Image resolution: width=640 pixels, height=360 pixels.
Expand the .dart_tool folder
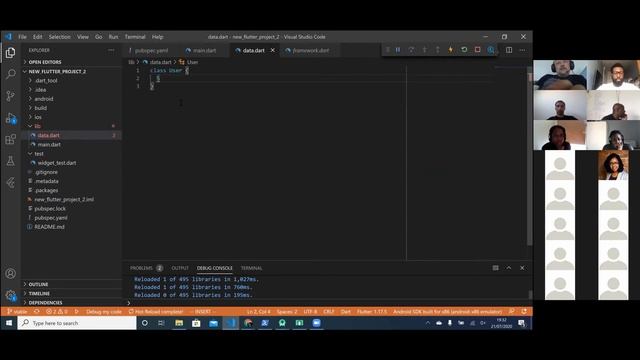(71, 81)
